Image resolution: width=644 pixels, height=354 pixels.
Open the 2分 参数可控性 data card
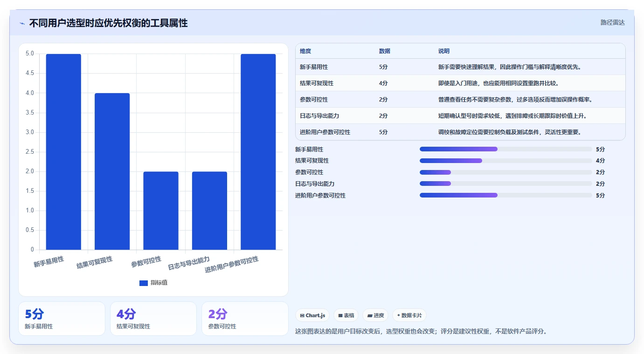245,319
